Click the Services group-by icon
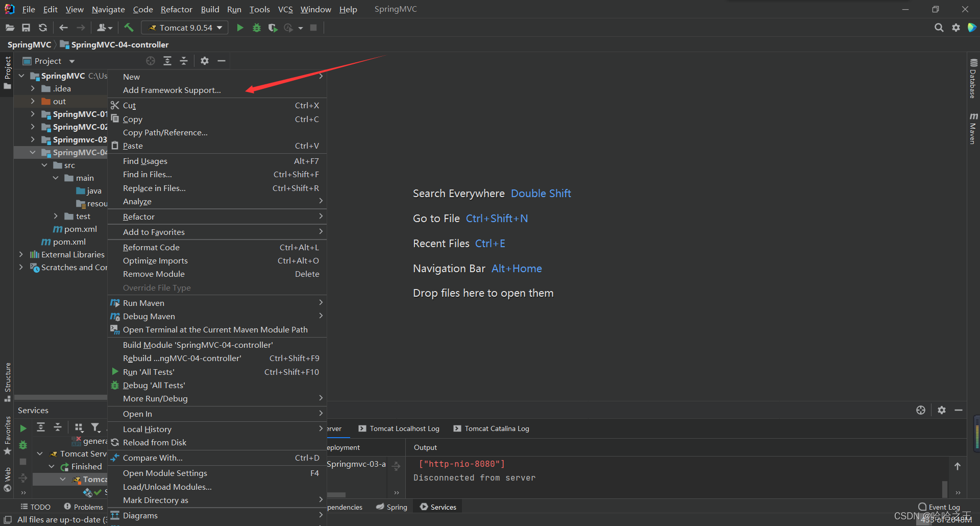 [x=79, y=427]
